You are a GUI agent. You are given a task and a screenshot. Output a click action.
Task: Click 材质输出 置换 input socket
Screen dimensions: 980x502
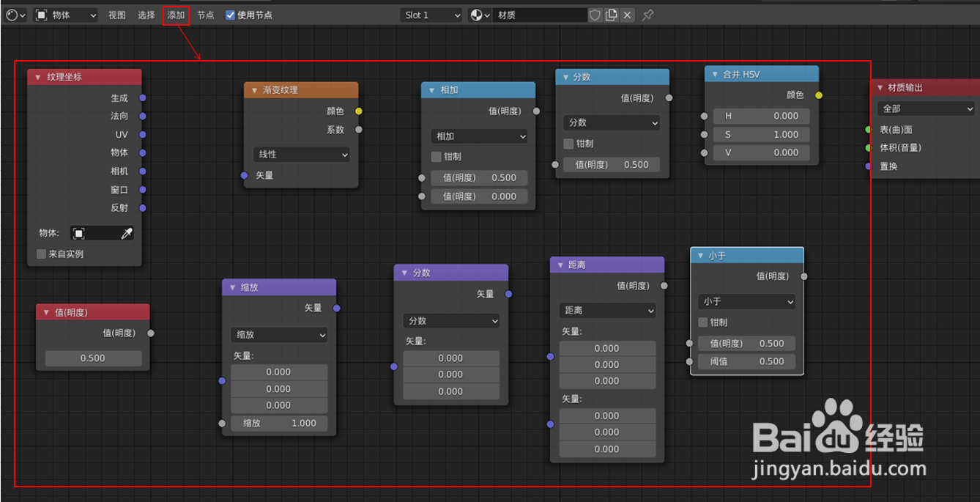pyautogui.click(x=869, y=166)
